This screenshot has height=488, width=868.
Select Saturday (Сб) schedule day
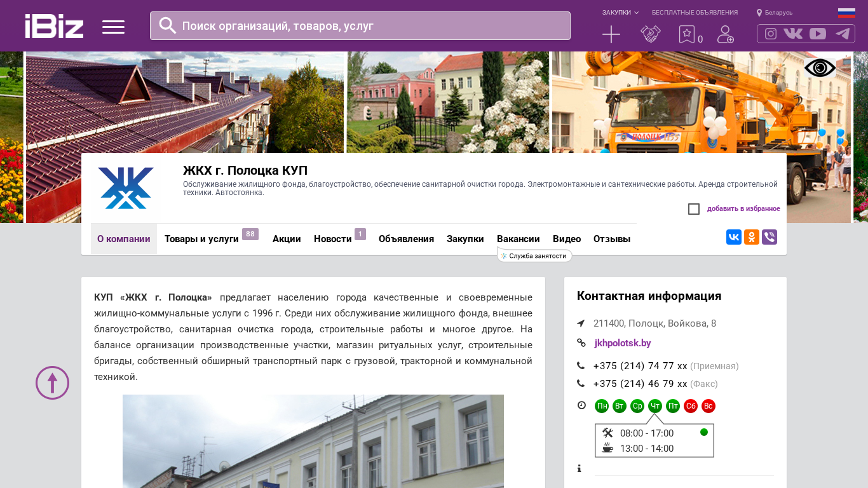pyautogui.click(x=691, y=406)
